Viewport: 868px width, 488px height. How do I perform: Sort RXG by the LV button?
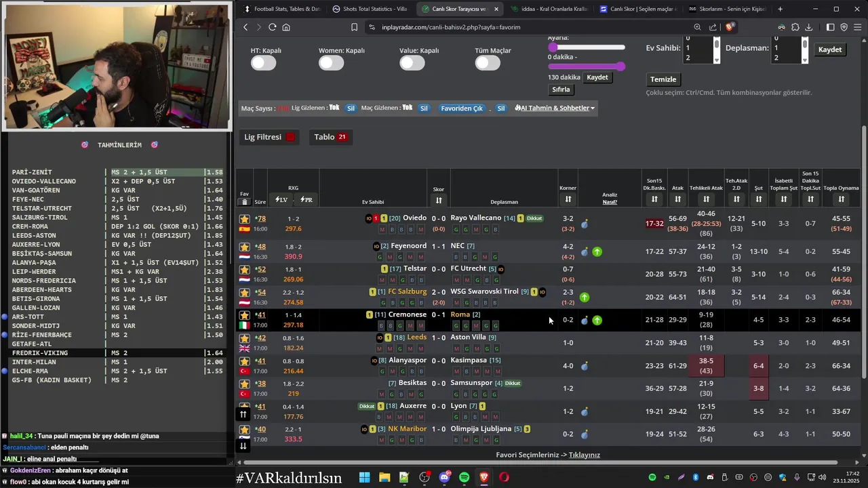(x=281, y=200)
